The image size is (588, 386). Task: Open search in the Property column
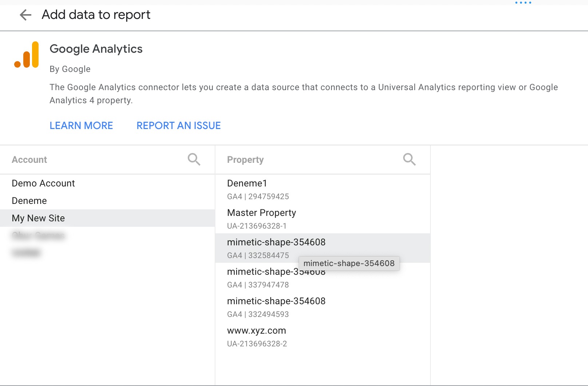[x=409, y=159]
